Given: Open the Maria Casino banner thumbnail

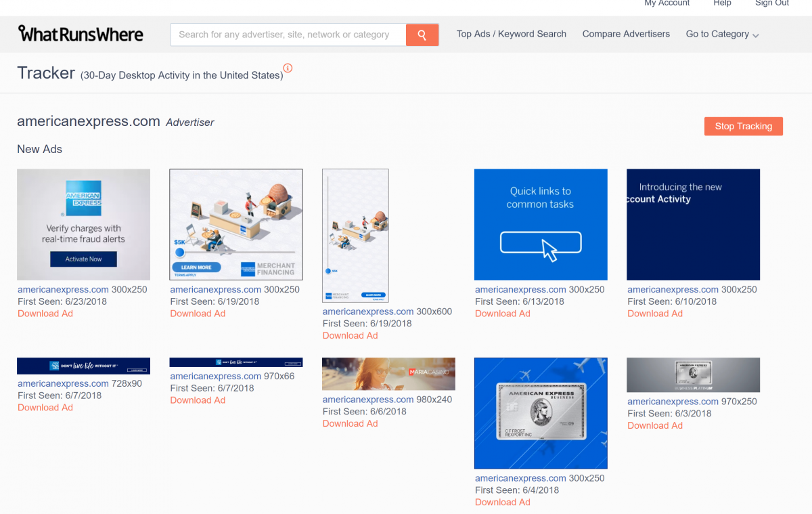Looking at the screenshot, I should pos(388,374).
